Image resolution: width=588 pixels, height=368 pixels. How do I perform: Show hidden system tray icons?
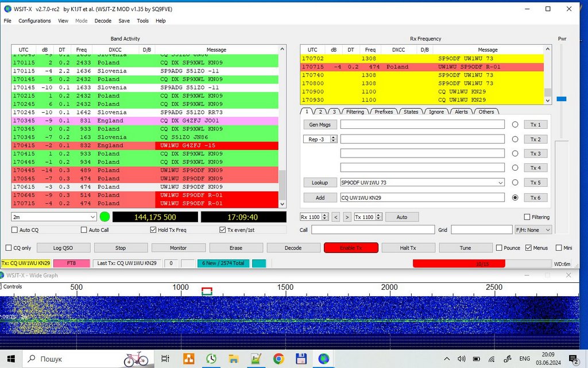click(447, 359)
